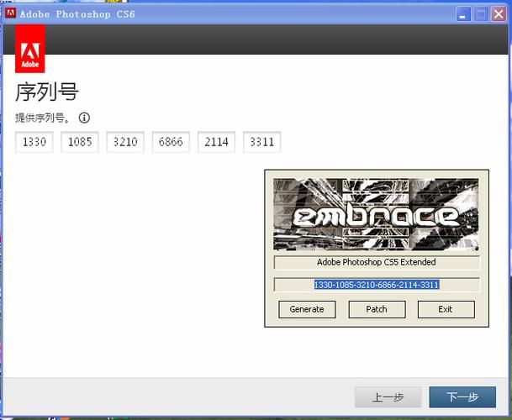Click the 下一步 next button
The image size is (512, 420).
[x=462, y=397]
